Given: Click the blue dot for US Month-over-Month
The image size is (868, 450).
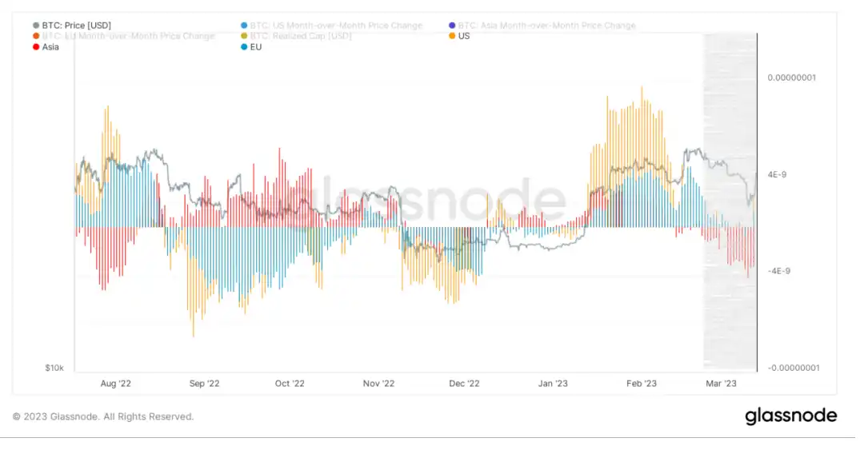Looking at the screenshot, I should [x=244, y=26].
